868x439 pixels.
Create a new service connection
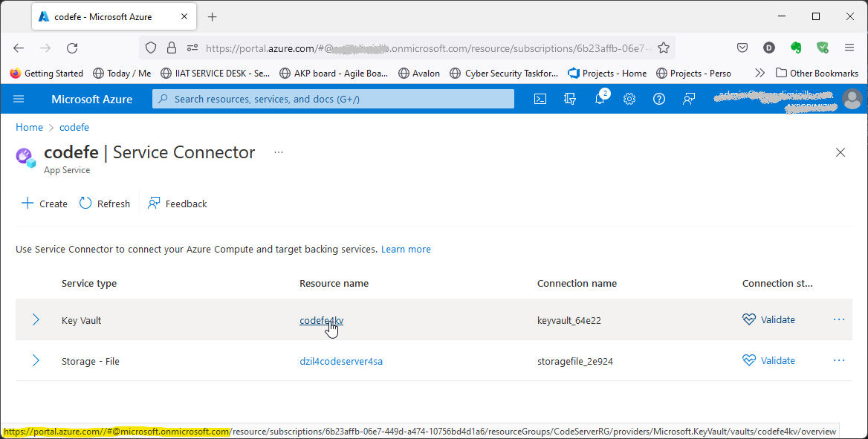[43, 203]
